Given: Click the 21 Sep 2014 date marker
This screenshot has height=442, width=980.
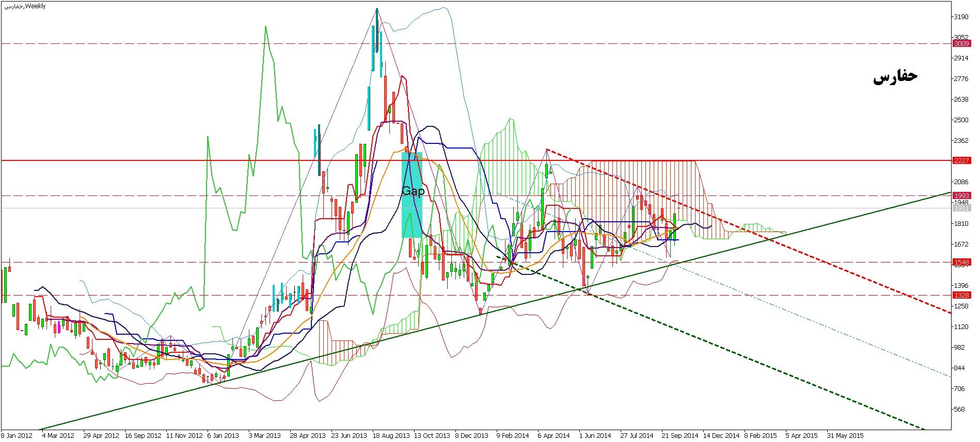Looking at the screenshot, I should 679,435.
